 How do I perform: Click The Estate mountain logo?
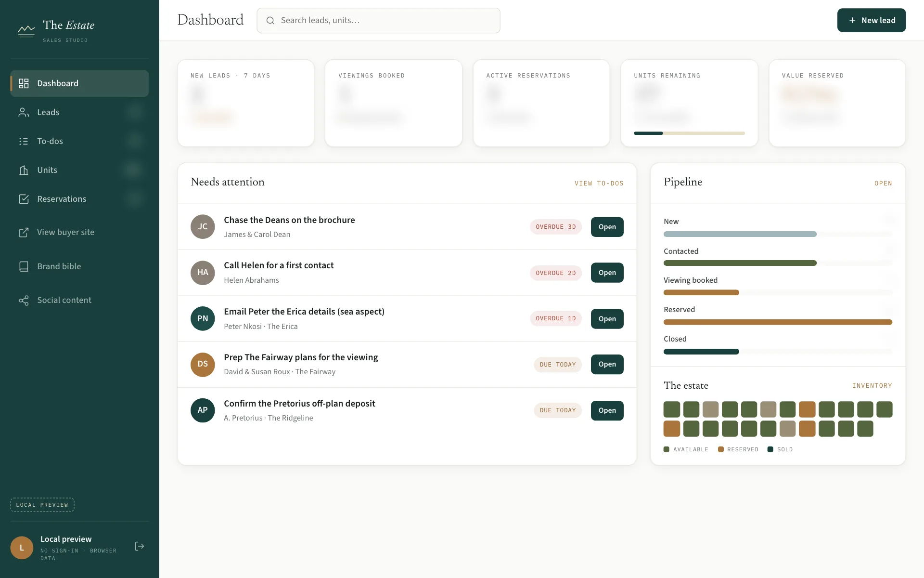pyautogui.click(x=26, y=31)
